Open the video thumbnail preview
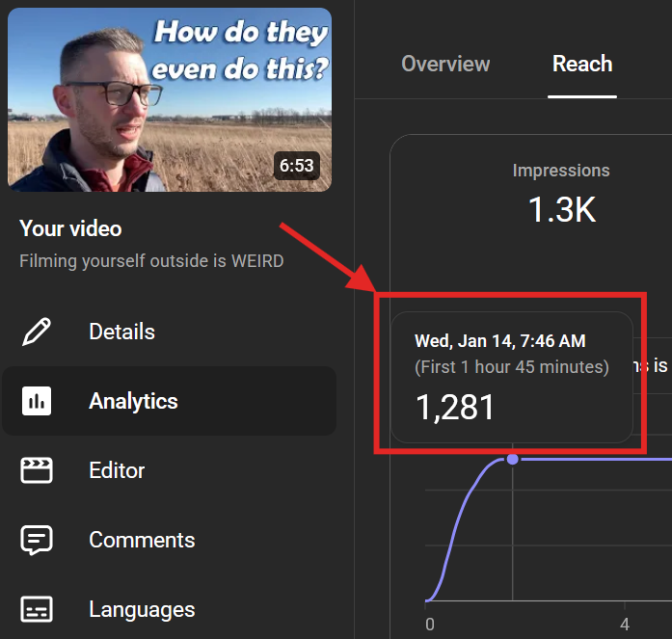 170,99
